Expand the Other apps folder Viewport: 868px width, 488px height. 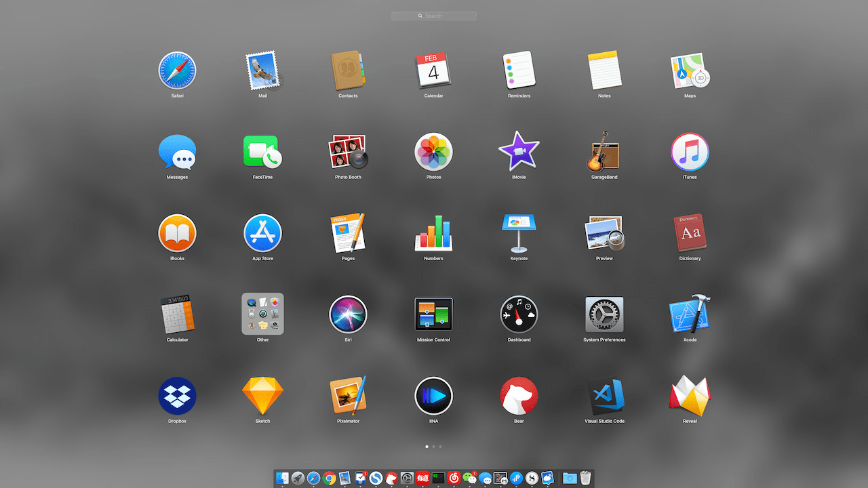click(262, 314)
